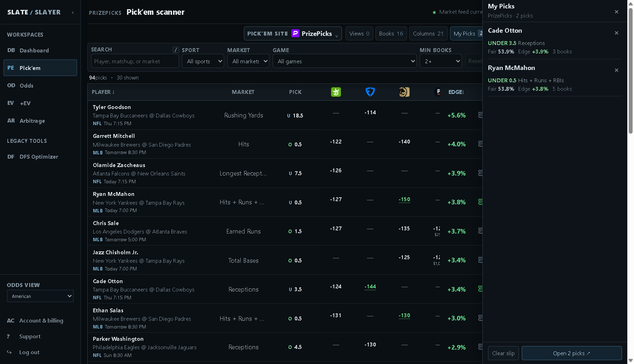Viewport: 634px width, 364px height.
Task: Open the Dashboard workspace DB icon
Action: [11, 50]
